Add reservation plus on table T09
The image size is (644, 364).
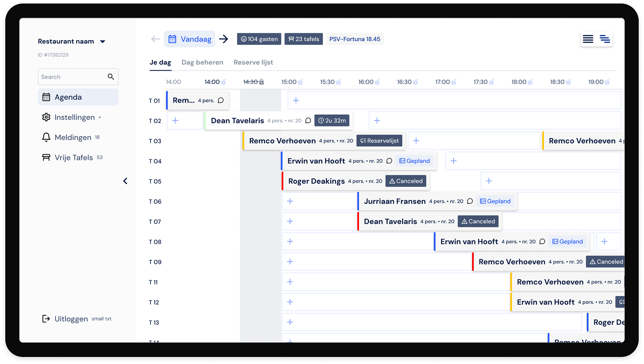(x=290, y=262)
